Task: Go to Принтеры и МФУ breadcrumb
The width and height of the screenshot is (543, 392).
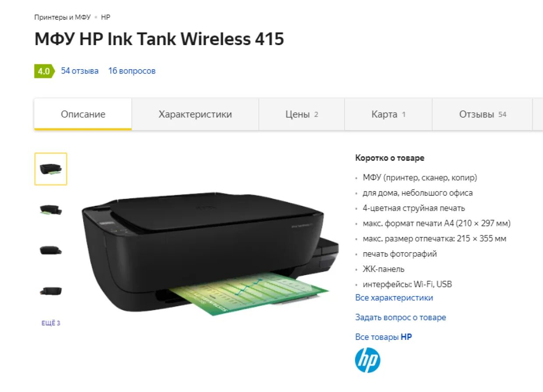Action: (63, 17)
